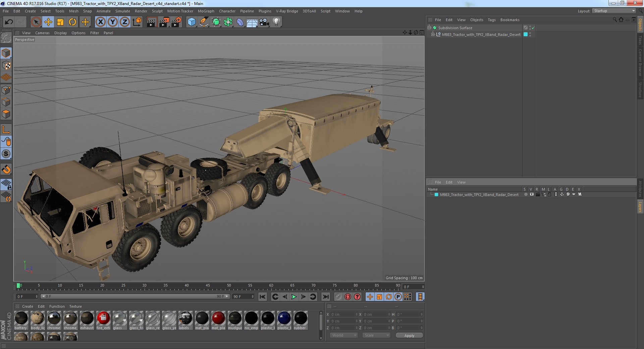This screenshot has height=349, width=644.
Task: Select the Live Selection tool
Action: 36,22
